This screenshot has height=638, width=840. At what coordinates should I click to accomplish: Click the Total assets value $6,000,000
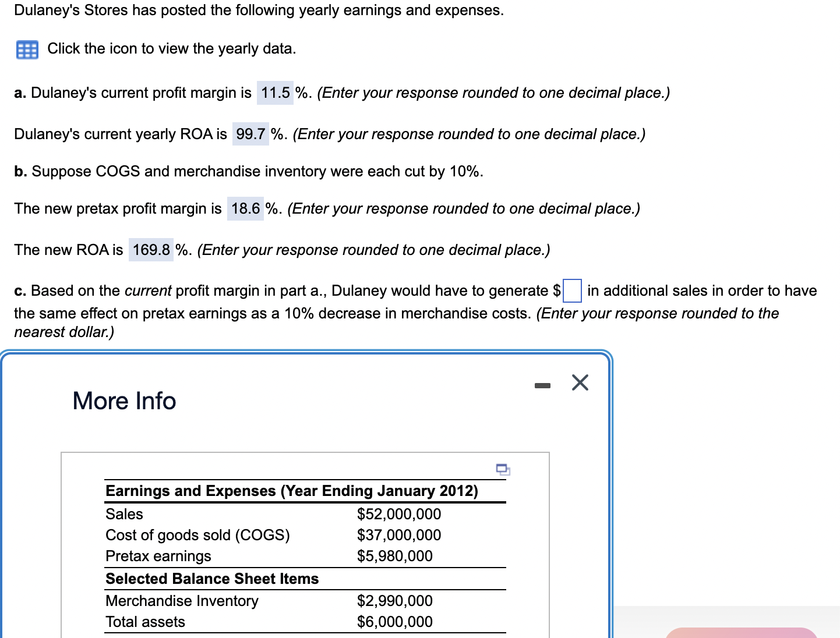coord(395,622)
